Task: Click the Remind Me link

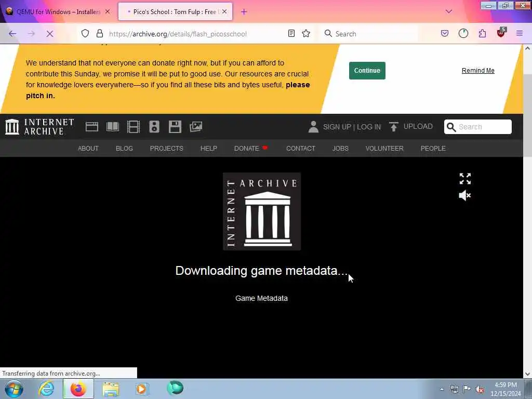Action: (x=478, y=71)
